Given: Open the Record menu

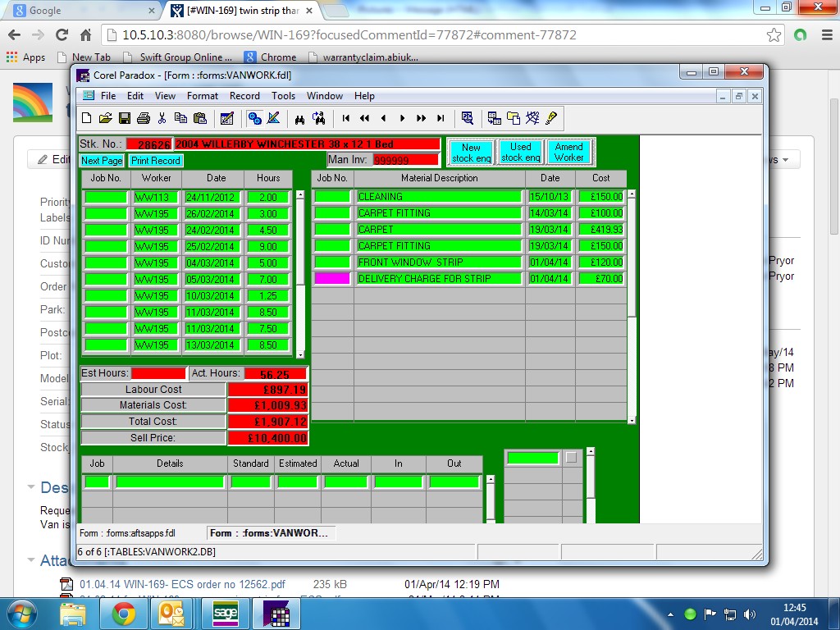Looking at the screenshot, I should click(244, 96).
